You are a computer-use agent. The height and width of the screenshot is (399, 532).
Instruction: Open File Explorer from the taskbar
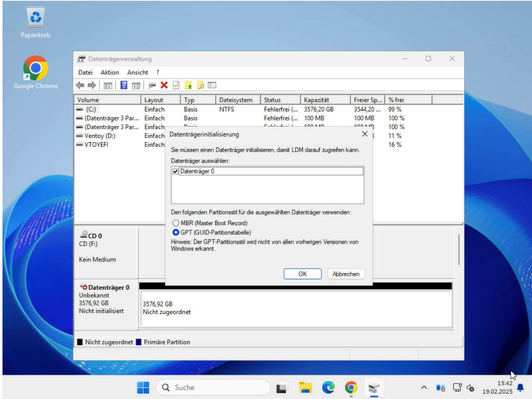click(305, 387)
